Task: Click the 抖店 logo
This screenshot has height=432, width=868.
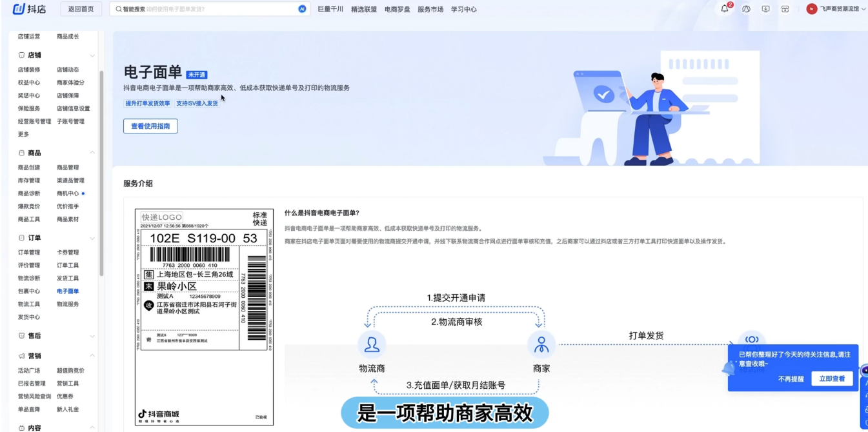Action: [29, 9]
